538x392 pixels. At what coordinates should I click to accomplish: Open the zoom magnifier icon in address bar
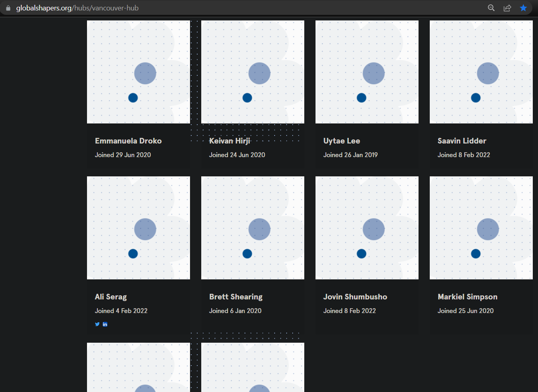[x=491, y=8]
